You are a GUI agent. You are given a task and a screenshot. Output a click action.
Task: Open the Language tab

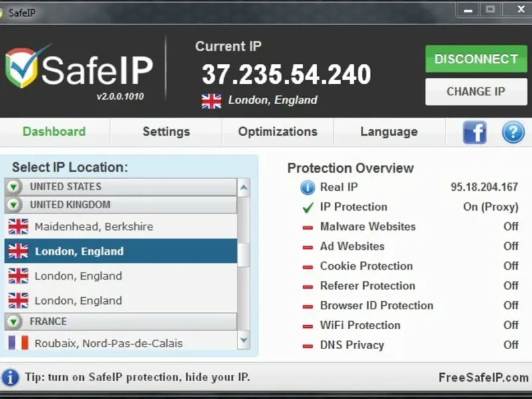point(389,132)
